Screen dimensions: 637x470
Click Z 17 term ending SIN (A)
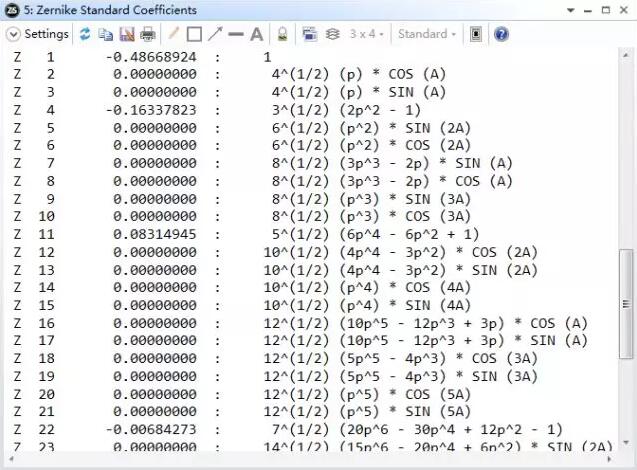tap(426, 341)
